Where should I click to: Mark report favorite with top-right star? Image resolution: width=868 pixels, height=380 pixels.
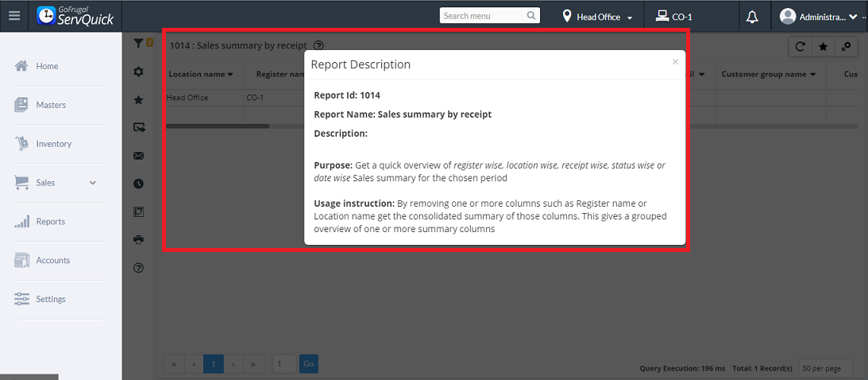pyautogui.click(x=824, y=47)
